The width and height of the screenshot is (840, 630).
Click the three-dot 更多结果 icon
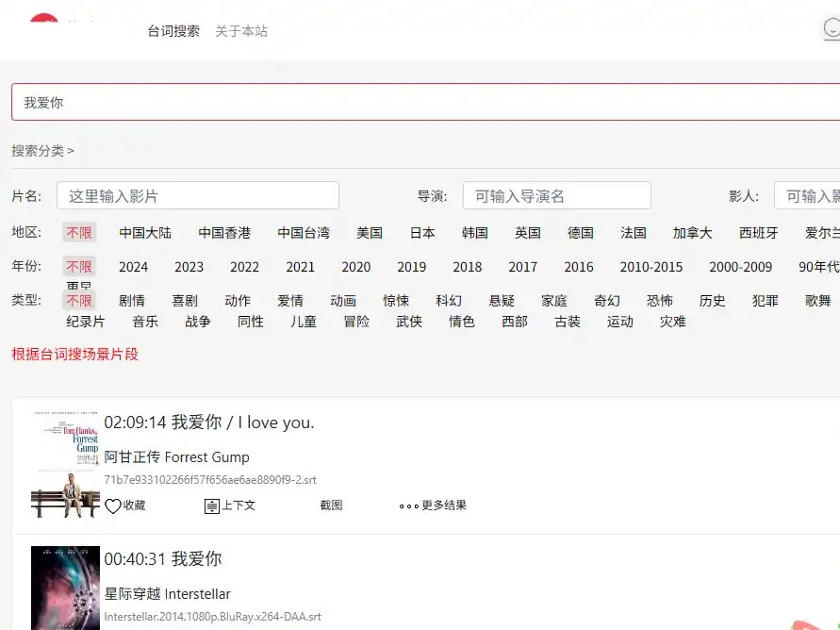tap(409, 506)
